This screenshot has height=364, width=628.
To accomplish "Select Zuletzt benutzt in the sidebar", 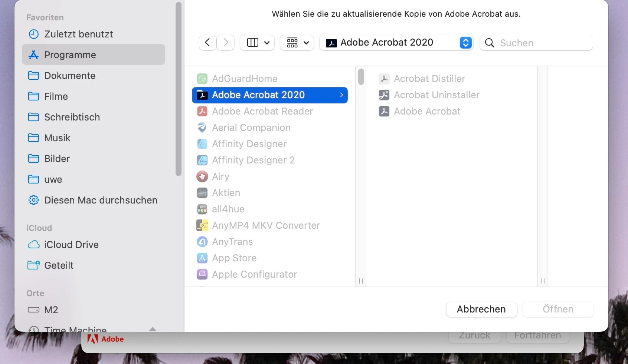I will click(94, 34).
